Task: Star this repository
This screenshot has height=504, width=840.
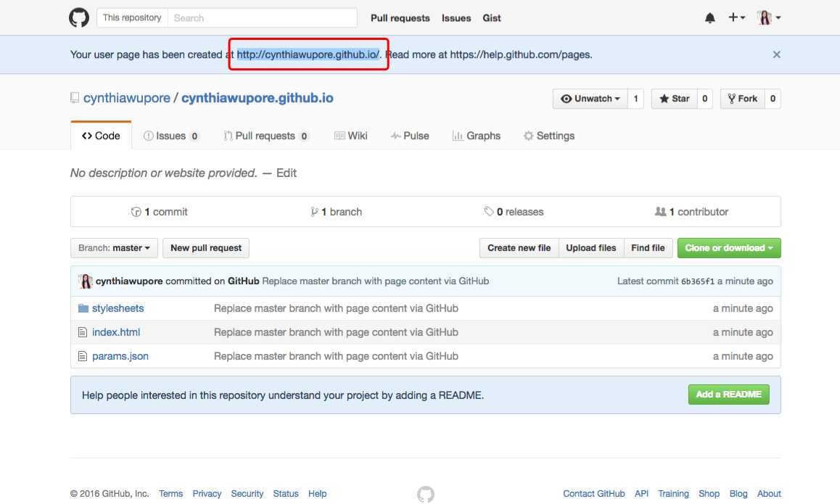Action: (674, 99)
